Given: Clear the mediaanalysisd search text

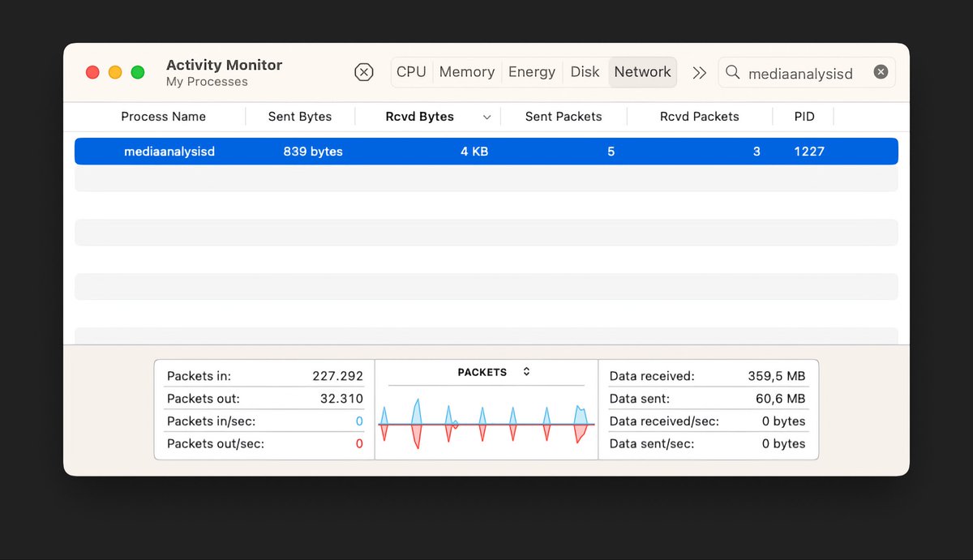Looking at the screenshot, I should pyautogui.click(x=881, y=72).
